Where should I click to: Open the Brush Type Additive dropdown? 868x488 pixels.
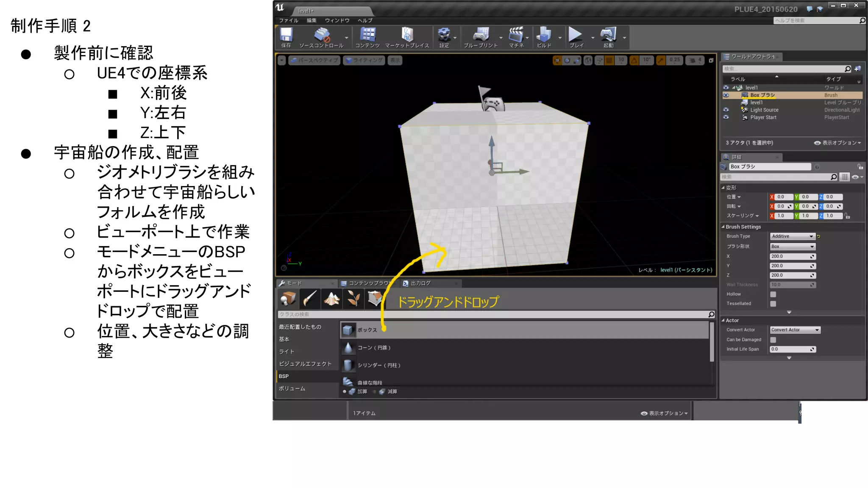tap(793, 236)
